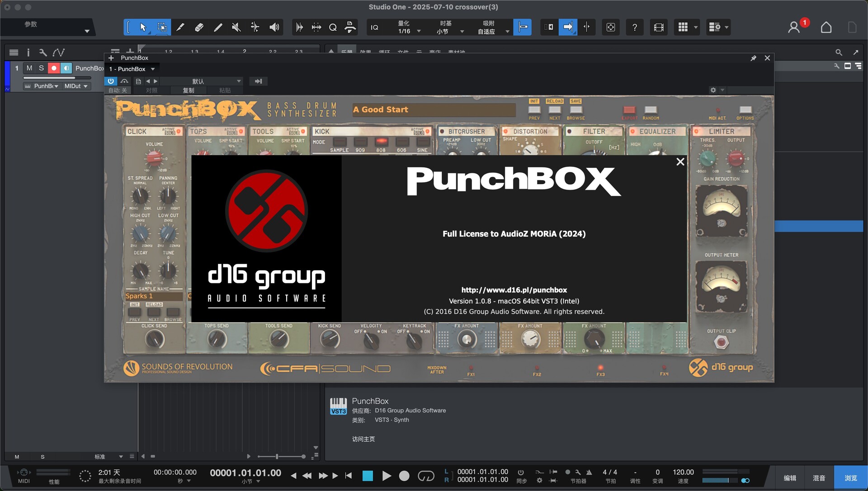The width and height of the screenshot is (868, 491).
Task: Click the Quantize Q icon
Action: [333, 28]
